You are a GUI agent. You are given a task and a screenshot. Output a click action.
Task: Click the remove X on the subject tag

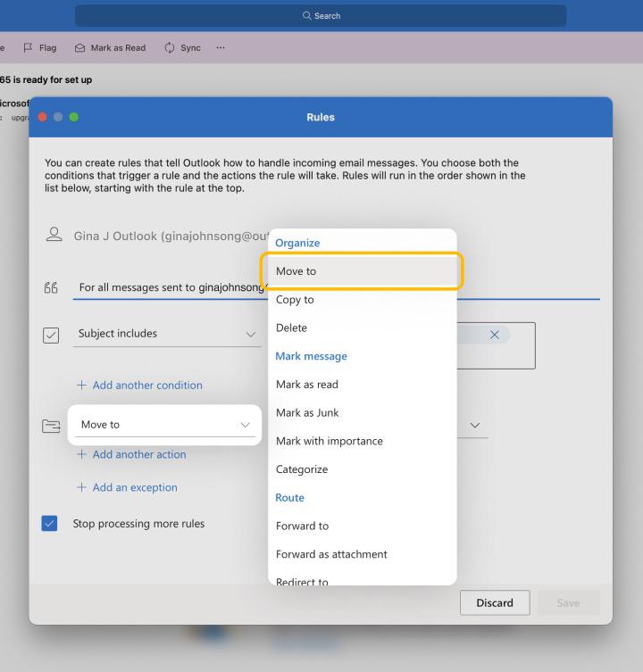(x=495, y=334)
